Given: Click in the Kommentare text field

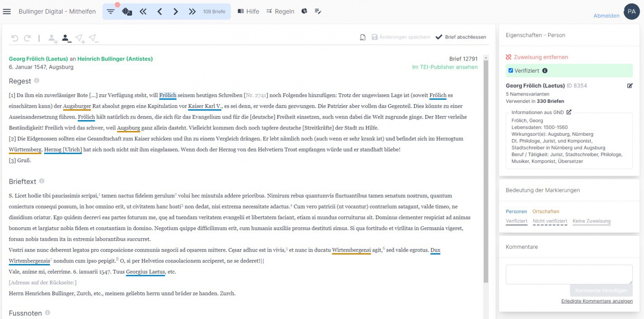Looking at the screenshot, I should tap(569, 275).
